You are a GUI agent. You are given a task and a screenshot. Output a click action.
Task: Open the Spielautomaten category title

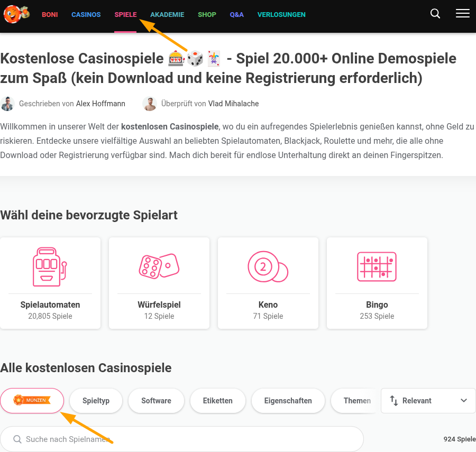point(50,305)
